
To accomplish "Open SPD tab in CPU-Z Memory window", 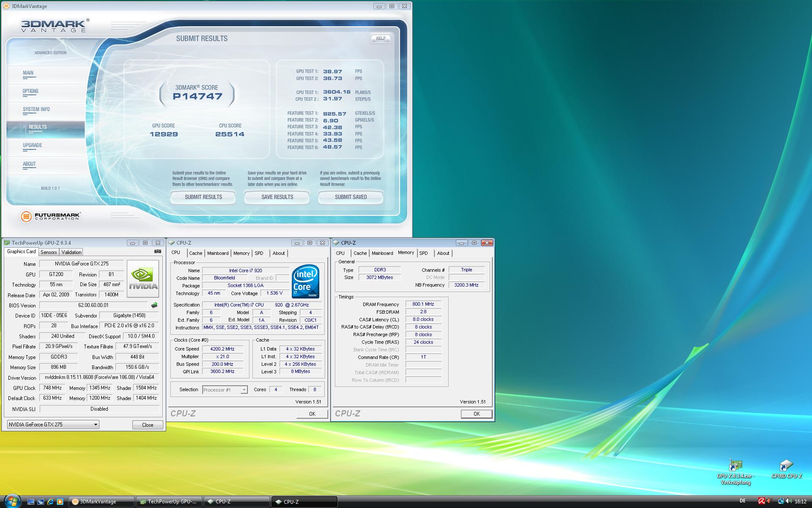I will point(423,253).
